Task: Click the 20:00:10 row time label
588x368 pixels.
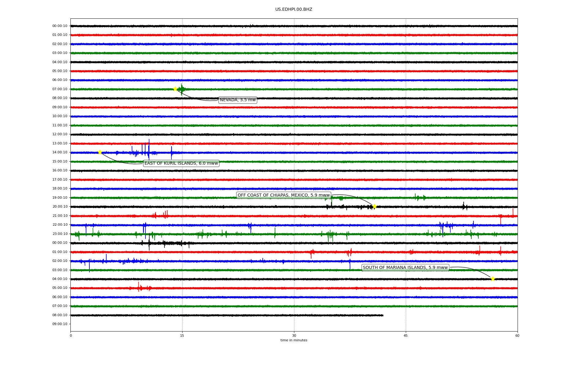Action: 60,207
